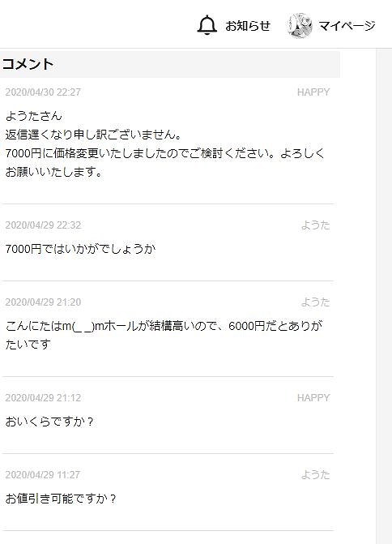Select the コメント section header
Screen dimensions: 392x544
(x=28, y=64)
